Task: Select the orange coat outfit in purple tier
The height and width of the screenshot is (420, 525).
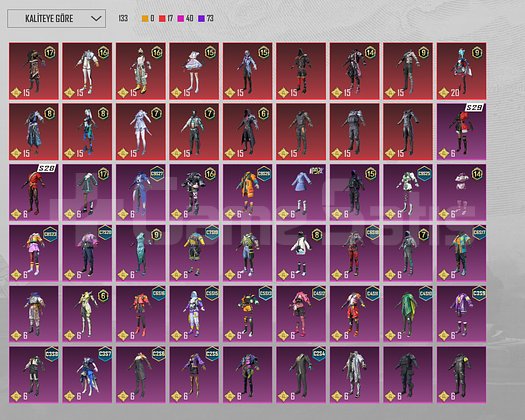Action: (x=247, y=193)
